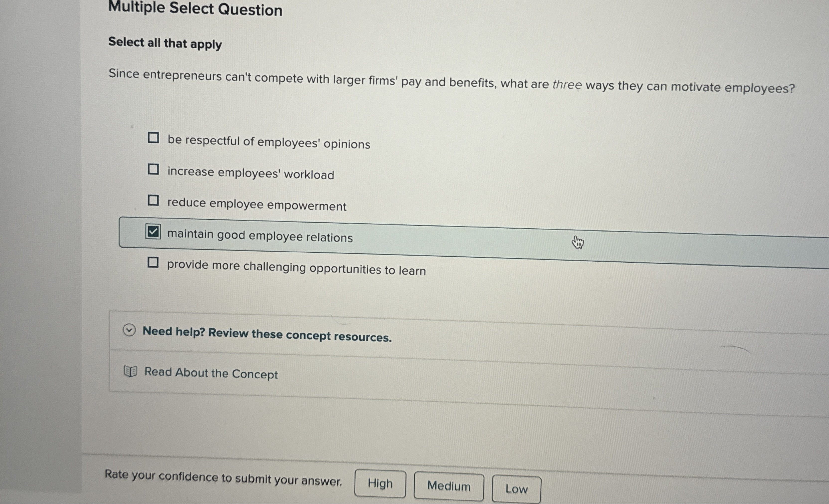Click 'reduce employee empowerment' answer text

(257, 204)
